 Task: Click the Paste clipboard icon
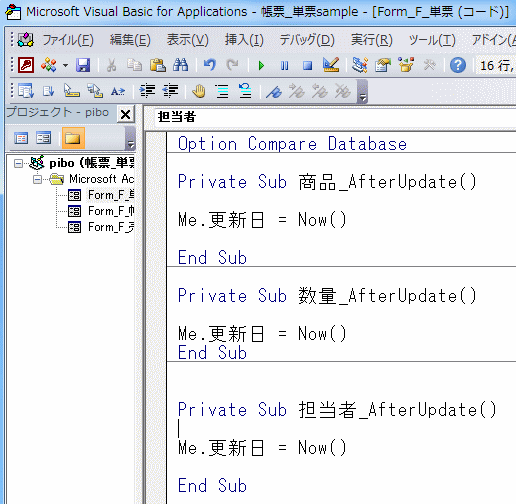(x=157, y=65)
